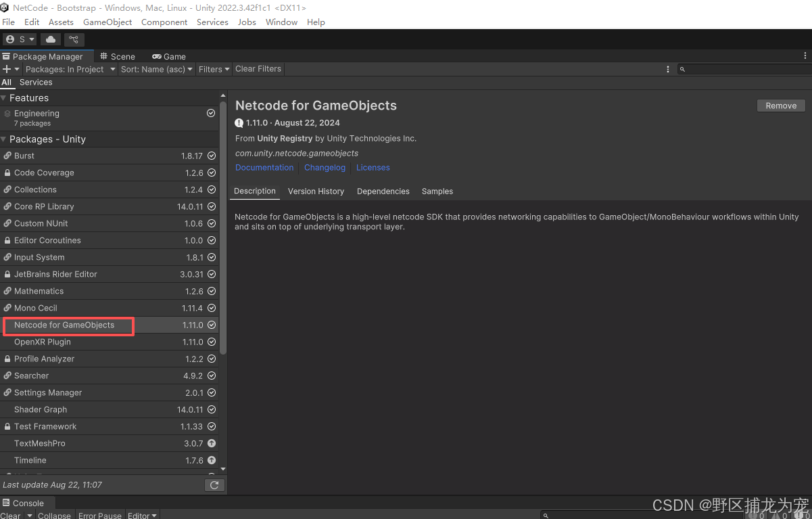Click the Engineering installed checkmark icon
The width and height of the screenshot is (812, 519).
point(211,114)
